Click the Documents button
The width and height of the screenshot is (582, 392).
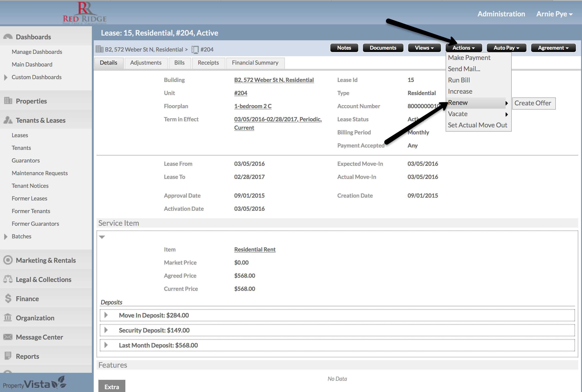(x=383, y=48)
